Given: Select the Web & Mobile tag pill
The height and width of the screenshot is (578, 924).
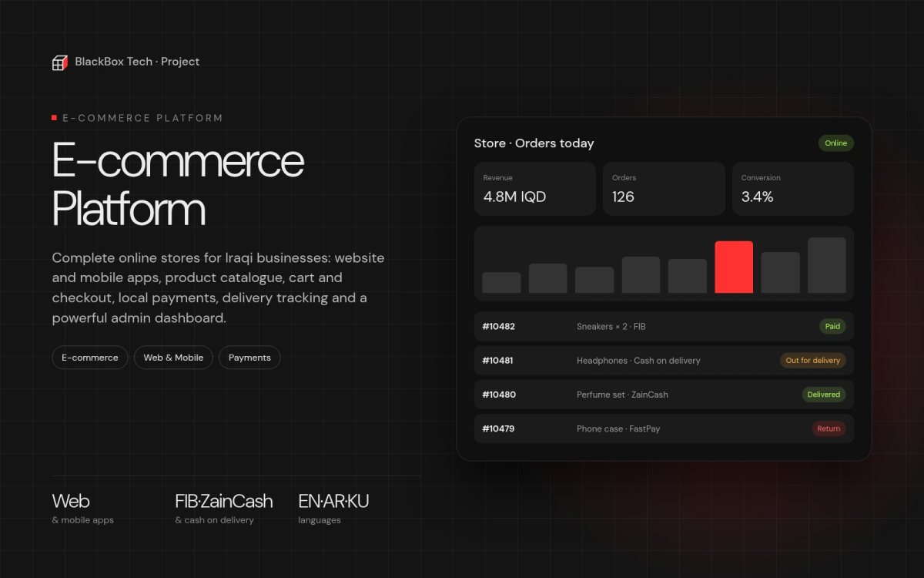Looking at the screenshot, I should [173, 358].
